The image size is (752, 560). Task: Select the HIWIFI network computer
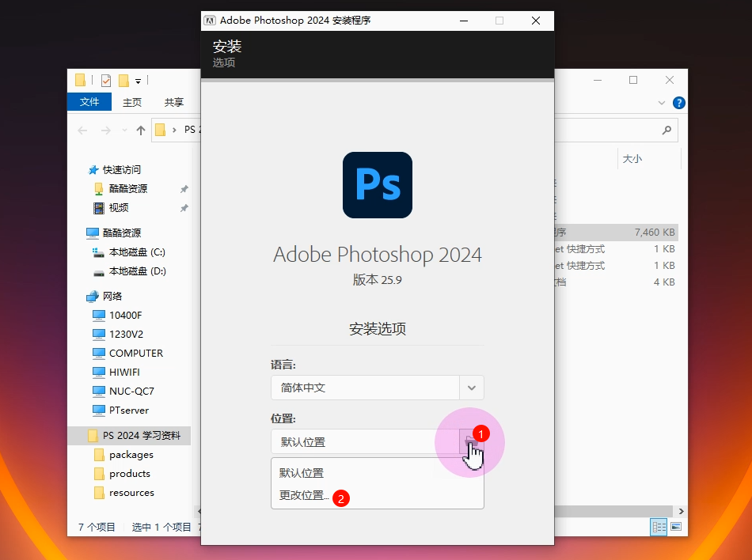coord(124,373)
